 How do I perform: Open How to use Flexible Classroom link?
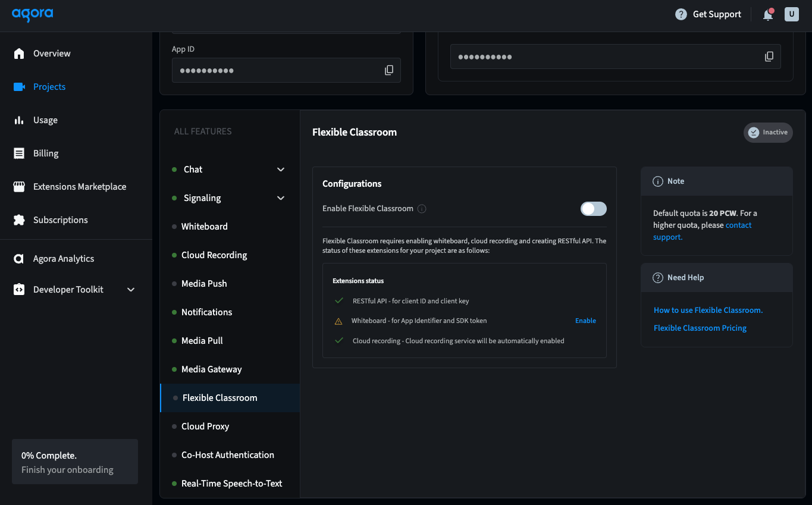tap(708, 310)
